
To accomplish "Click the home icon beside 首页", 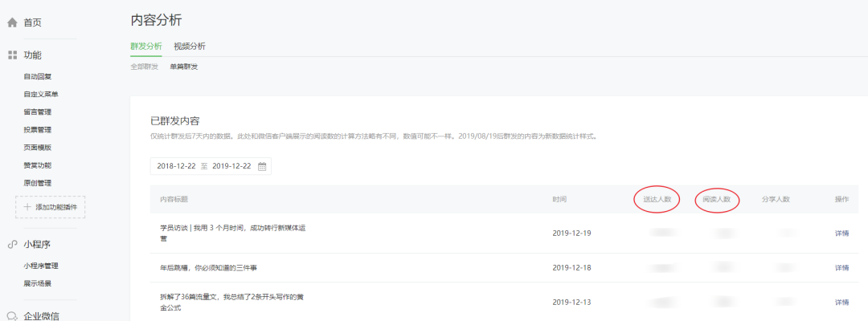I will coord(12,22).
